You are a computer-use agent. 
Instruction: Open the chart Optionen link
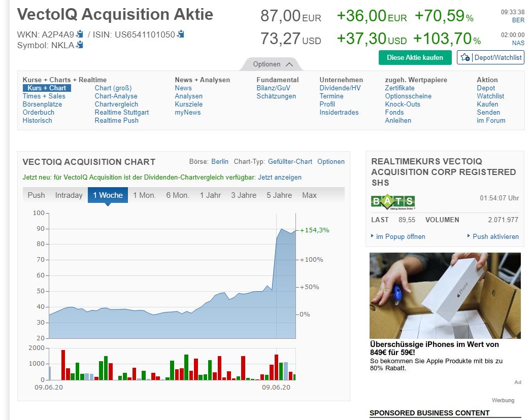(330, 162)
